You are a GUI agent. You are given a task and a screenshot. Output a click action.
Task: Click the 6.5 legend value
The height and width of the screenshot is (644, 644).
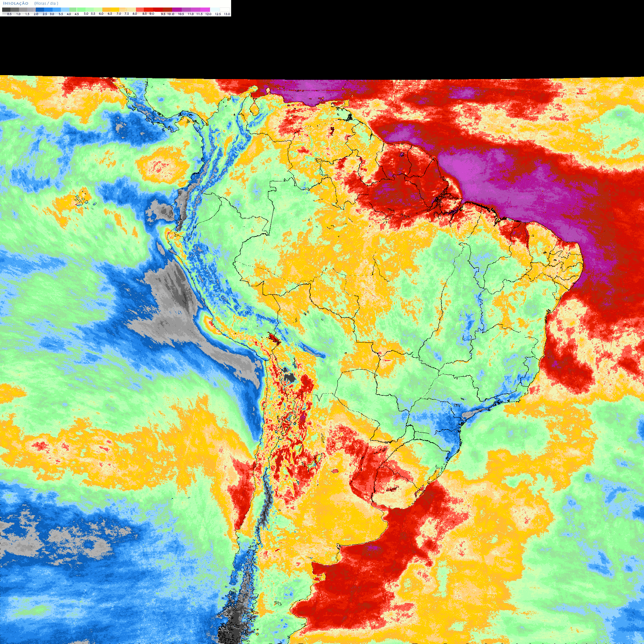110,14
